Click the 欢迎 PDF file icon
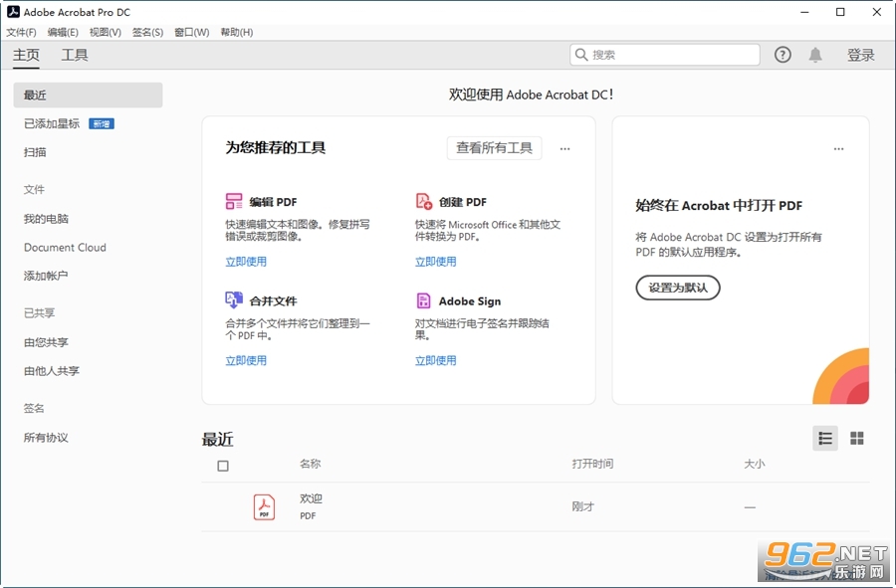 tap(264, 506)
